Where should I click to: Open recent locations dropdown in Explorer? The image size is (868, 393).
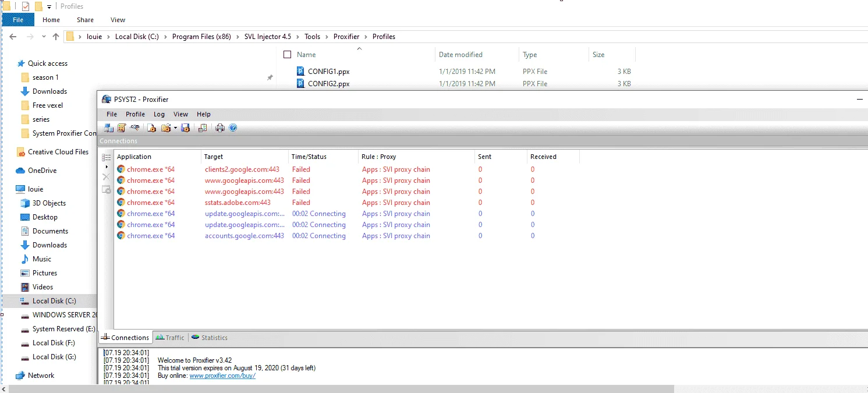coord(44,37)
